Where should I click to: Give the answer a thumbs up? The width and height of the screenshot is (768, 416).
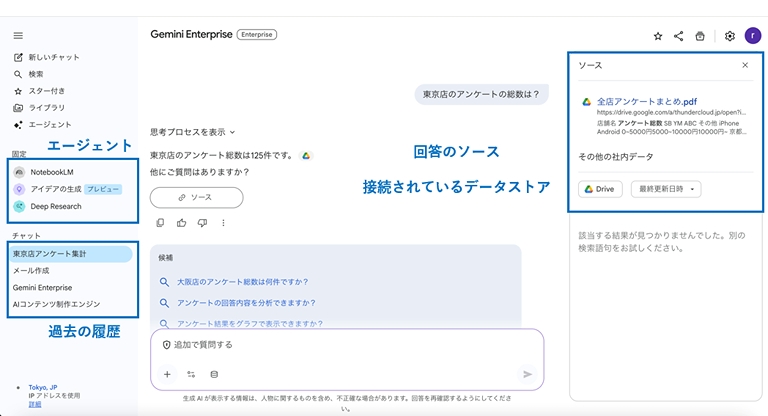point(181,223)
